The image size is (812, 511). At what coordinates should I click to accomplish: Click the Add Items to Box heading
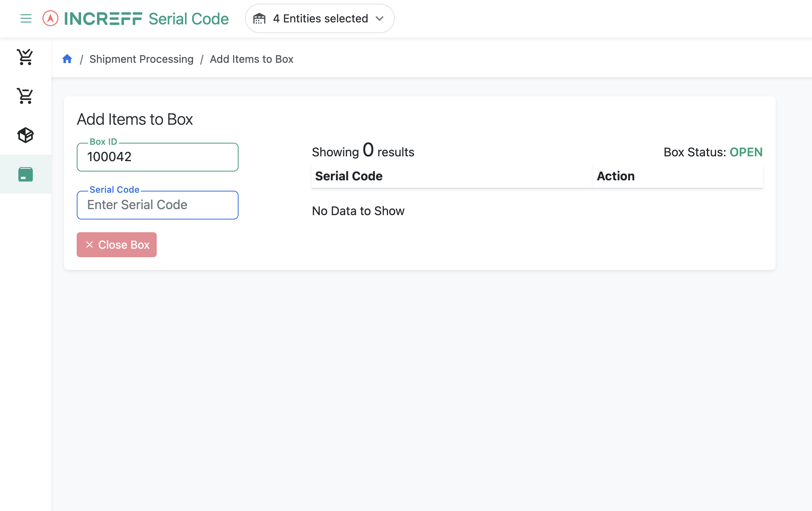coord(135,119)
